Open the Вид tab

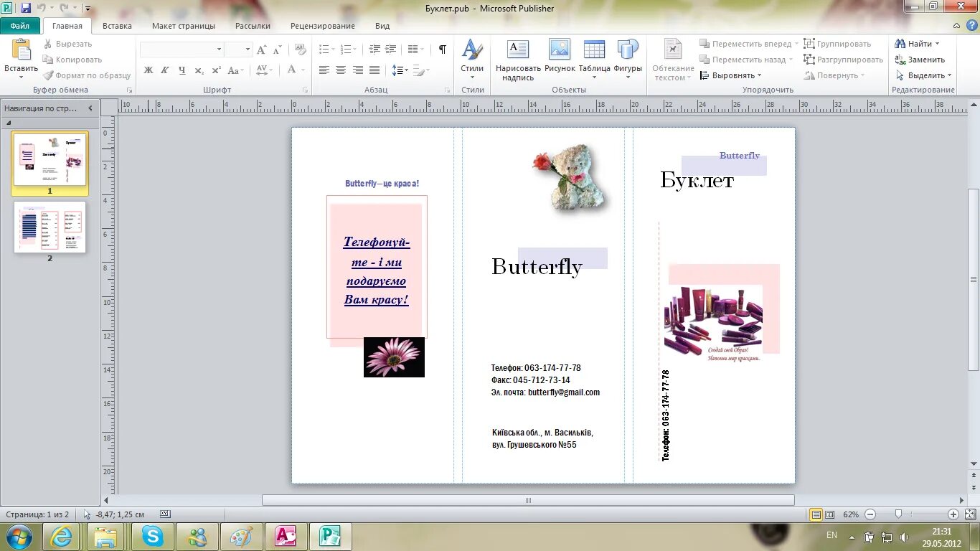pos(382,26)
